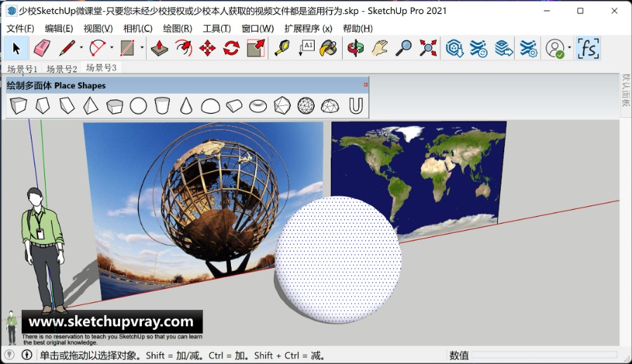
Task: Open the 窗口(W) menu
Action: (258, 29)
